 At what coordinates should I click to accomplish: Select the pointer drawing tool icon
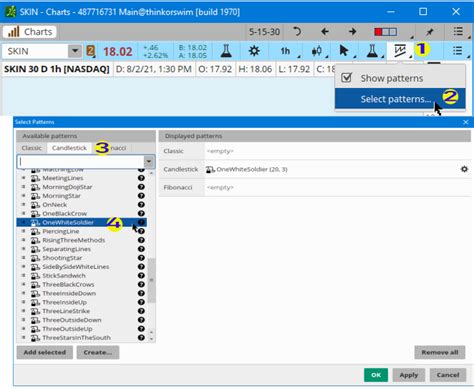tap(344, 51)
